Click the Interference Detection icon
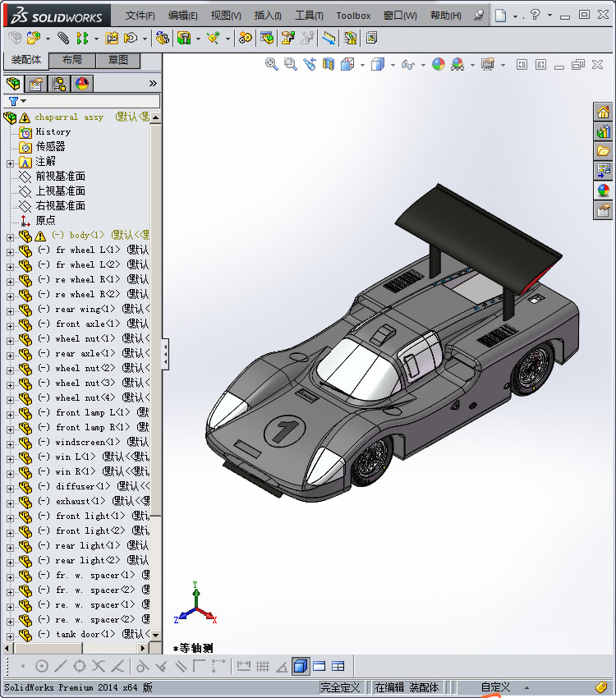The image size is (616, 698). [350, 39]
